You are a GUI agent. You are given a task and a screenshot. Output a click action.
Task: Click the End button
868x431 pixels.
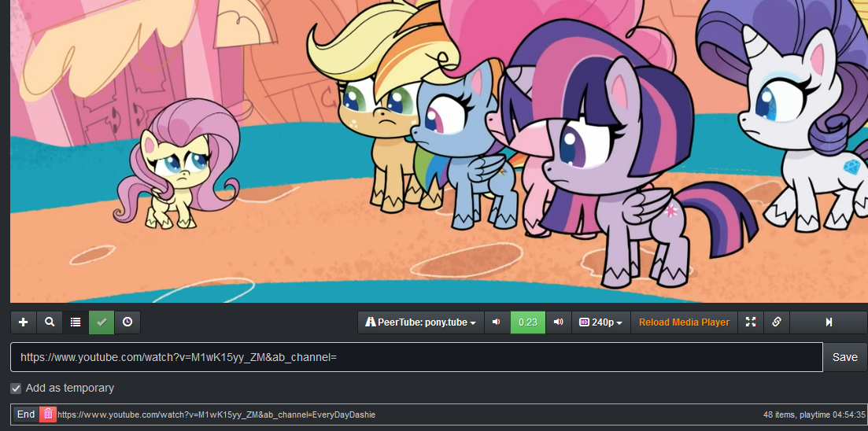(x=26, y=414)
